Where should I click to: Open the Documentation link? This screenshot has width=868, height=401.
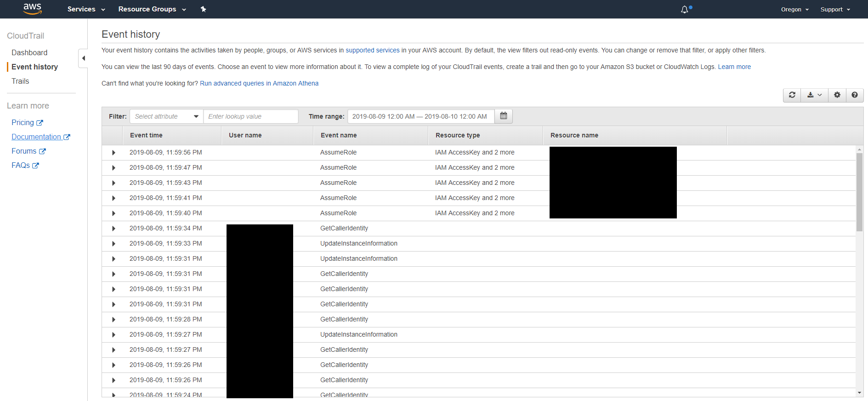tap(36, 137)
